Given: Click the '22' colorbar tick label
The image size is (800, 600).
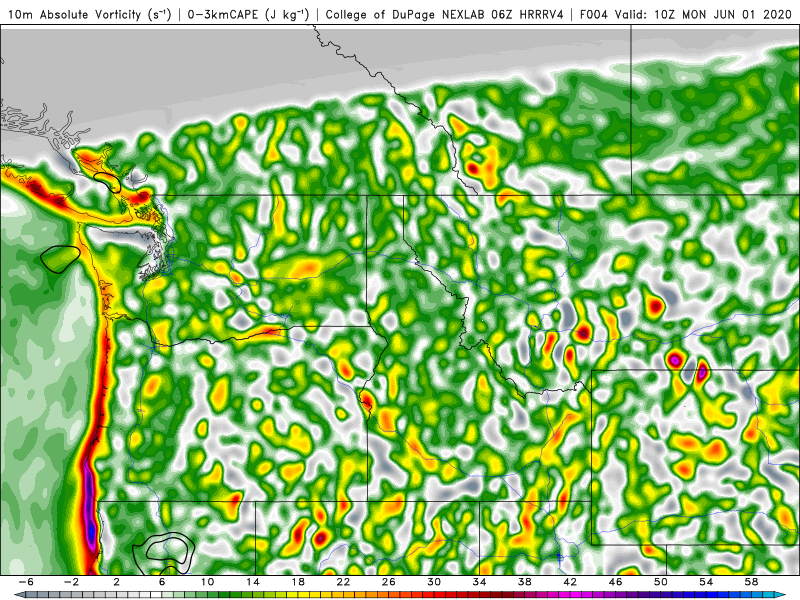Looking at the screenshot, I should pos(343,582).
